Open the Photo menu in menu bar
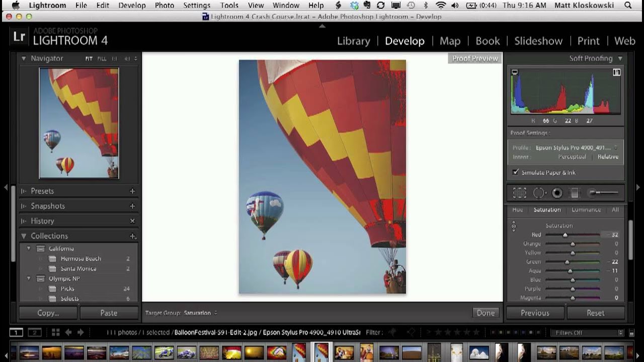This screenshot has width=644, height=362. (165, 6)
